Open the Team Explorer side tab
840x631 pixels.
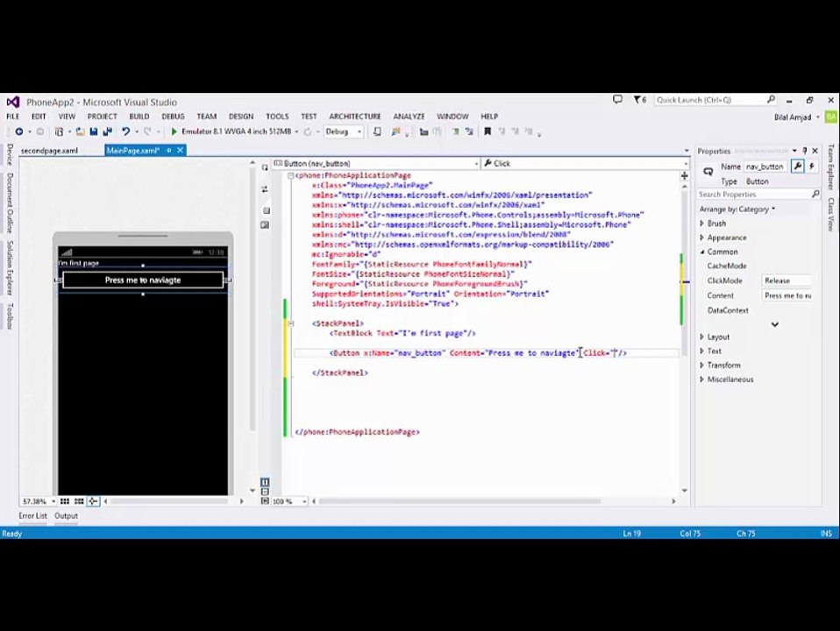click(831, 167)
